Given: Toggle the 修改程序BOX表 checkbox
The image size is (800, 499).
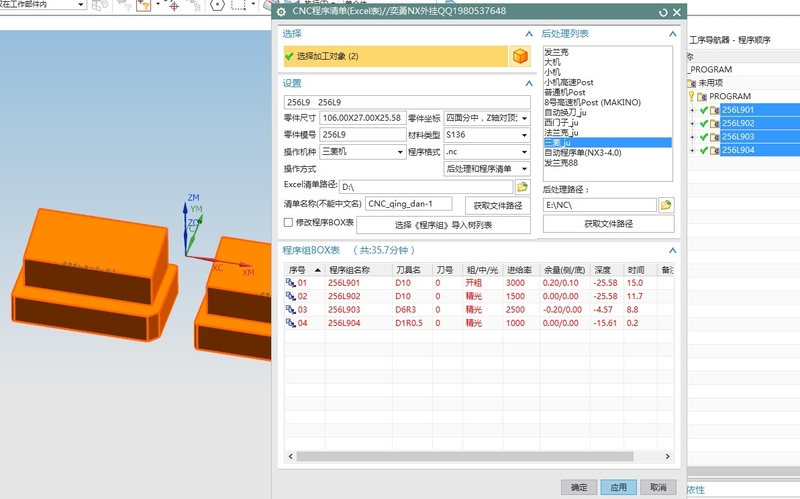Looking at the screenshot, I should point(288,222).
